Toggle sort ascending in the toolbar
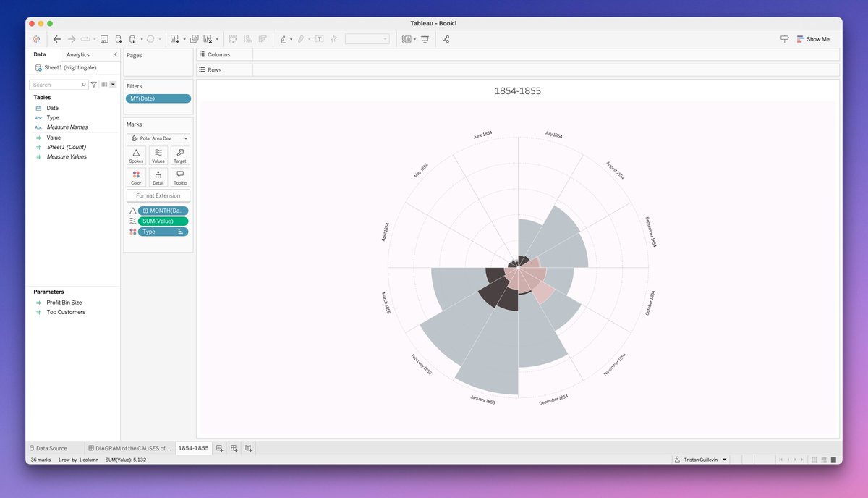Screen dimensions: 868x498 (246, 39)
